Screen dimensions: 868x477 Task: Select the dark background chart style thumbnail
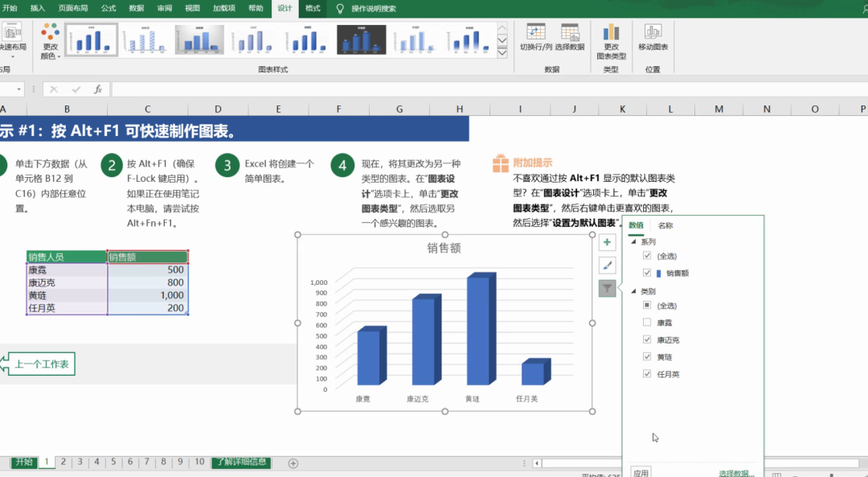pos(361,39)
